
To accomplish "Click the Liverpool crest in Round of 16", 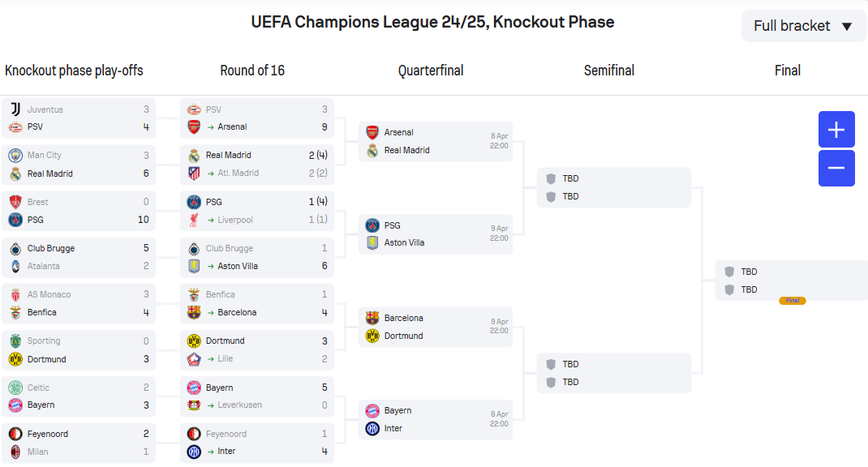I will (x=194, y=220).
